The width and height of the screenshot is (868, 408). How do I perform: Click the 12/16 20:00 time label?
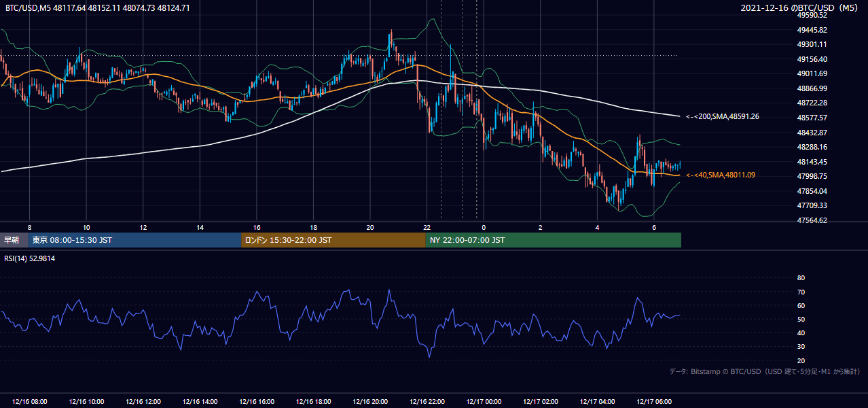[x=370, y=402]
